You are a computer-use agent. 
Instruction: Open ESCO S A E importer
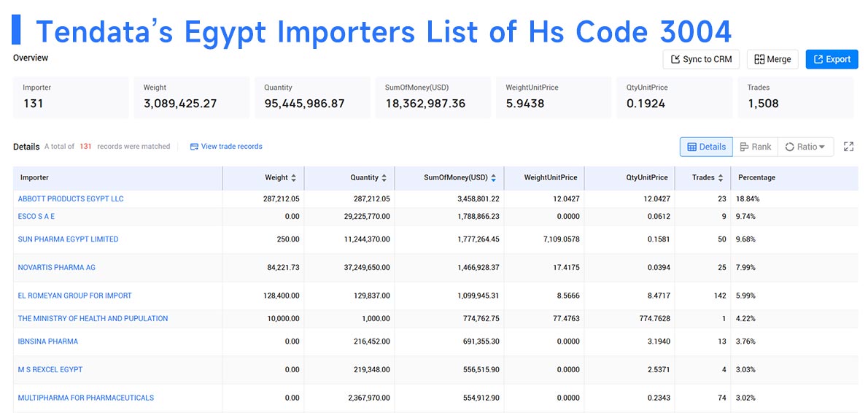(36, 217)
